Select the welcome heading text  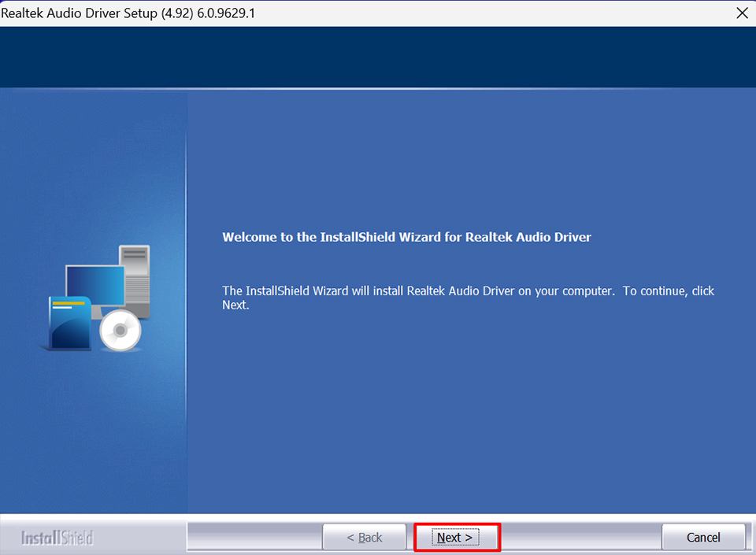point(406,237)
